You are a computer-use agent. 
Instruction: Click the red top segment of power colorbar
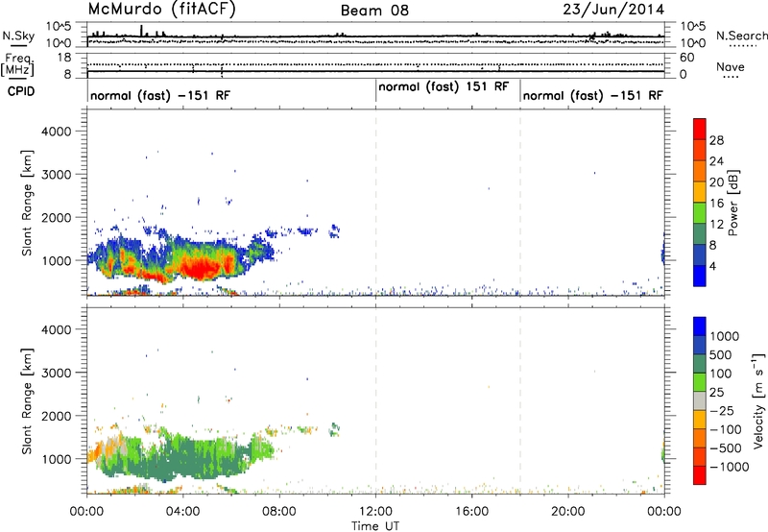pos(700,130)
